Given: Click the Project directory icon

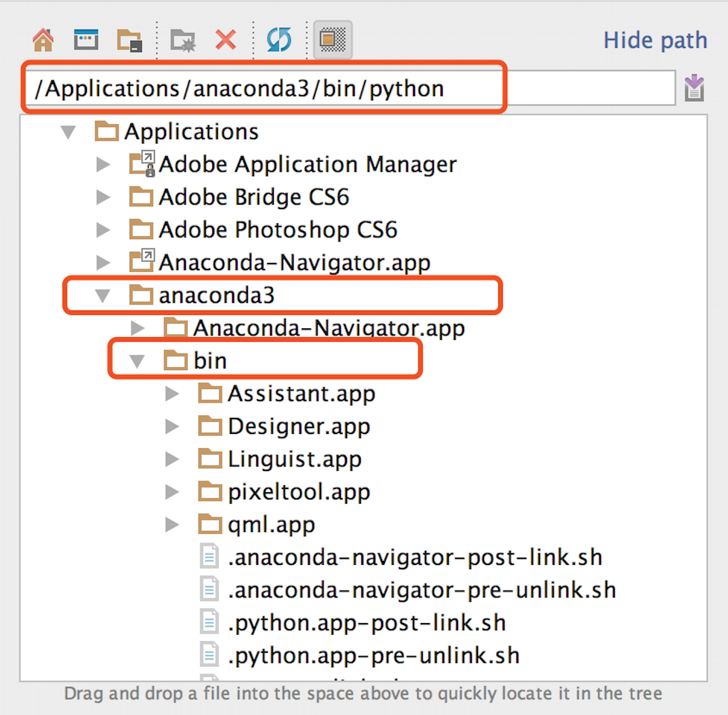Looking at the screenshot, I should (129, 40).
